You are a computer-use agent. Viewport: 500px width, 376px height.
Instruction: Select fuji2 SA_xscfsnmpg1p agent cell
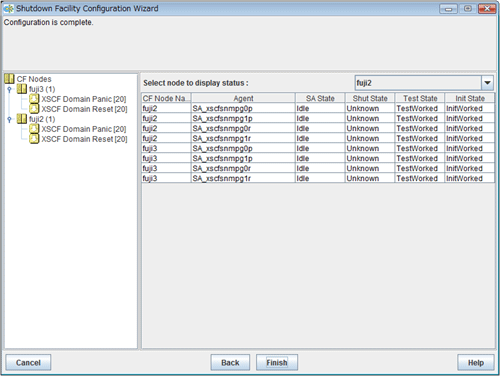[243, 118]
